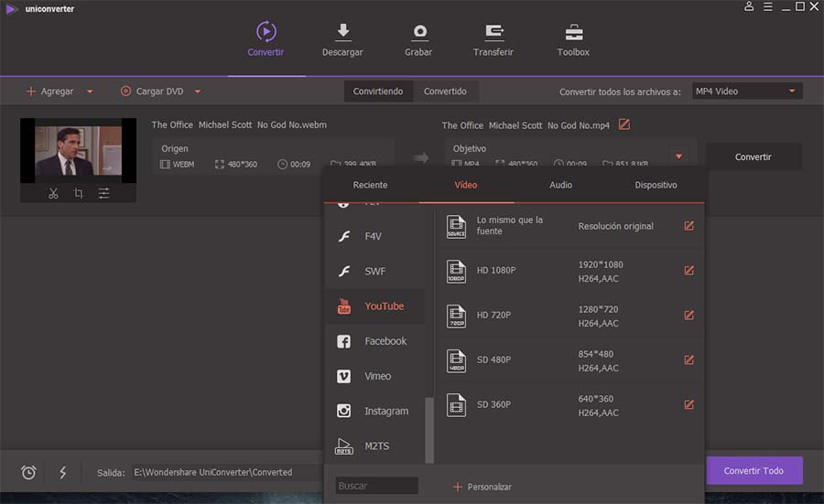
Task: Edit the output file name pencil icon
Action: point(623,124)
